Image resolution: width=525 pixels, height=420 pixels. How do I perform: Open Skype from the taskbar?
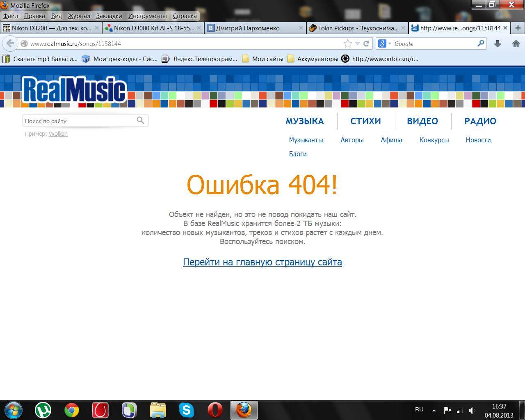186,410
